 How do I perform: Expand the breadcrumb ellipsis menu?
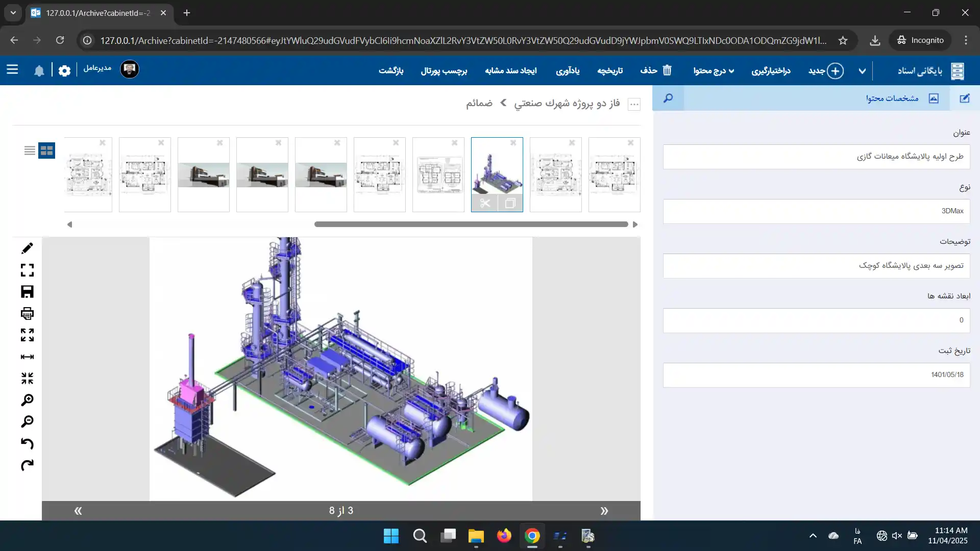(634, 104)
